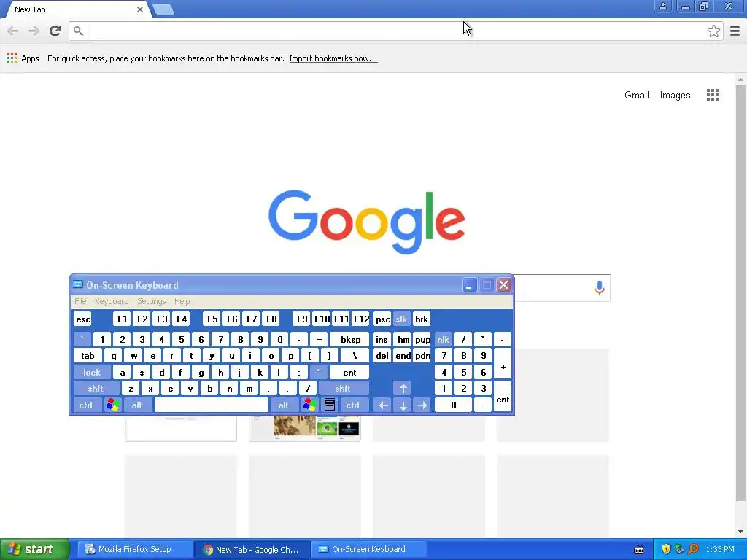
Task: Click Import bookmarks now link
Action: (333, 58)
